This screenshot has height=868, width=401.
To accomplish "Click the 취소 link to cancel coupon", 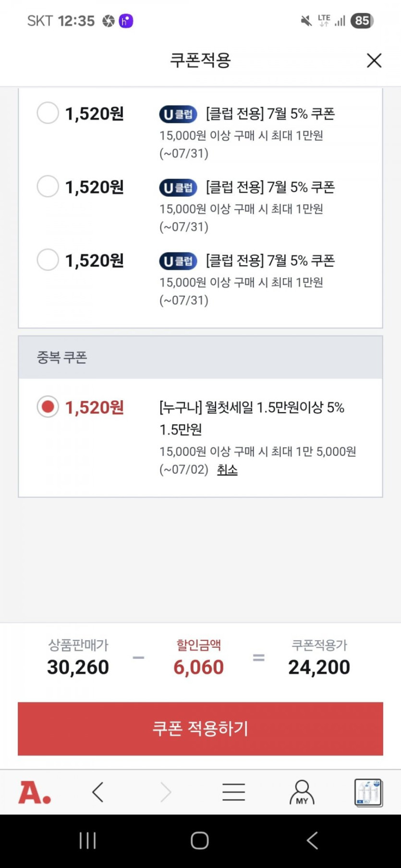I will (227, 469).
